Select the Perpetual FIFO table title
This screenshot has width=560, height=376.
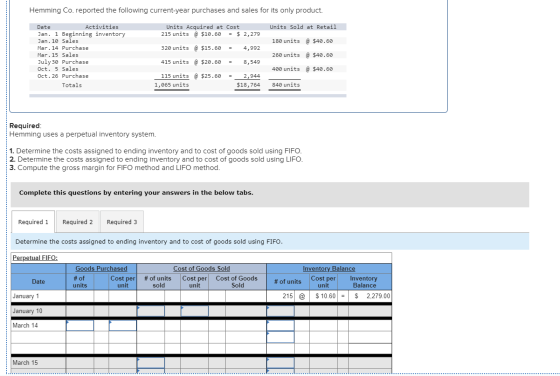[35, 257]
